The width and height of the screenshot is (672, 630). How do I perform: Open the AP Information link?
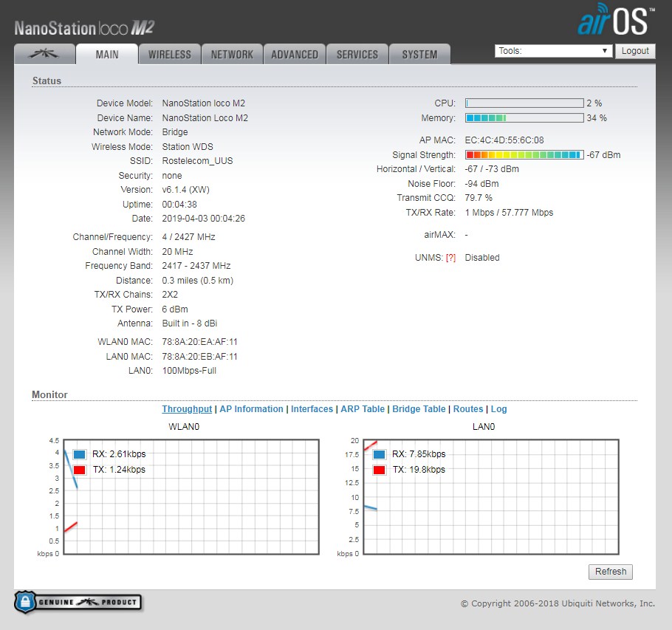click(252, 409)
